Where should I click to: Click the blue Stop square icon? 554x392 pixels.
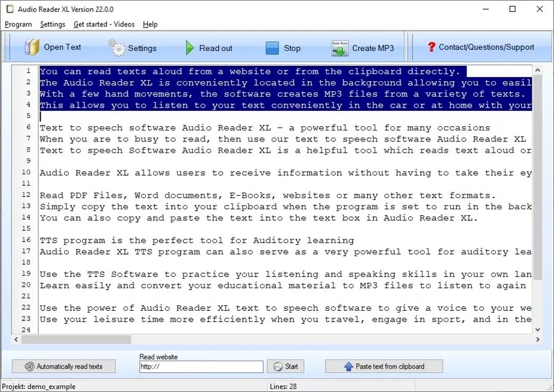click(272, 48)
